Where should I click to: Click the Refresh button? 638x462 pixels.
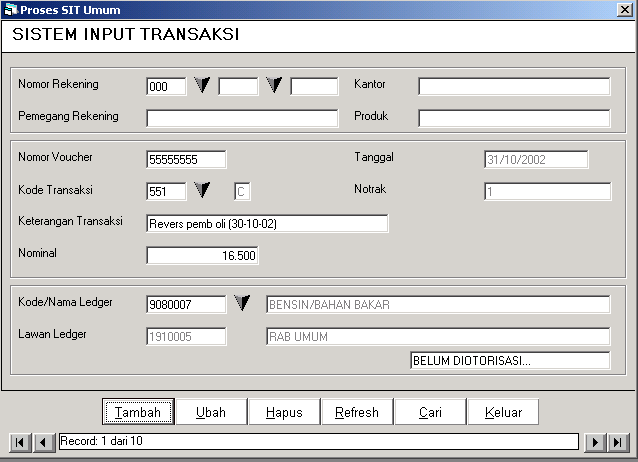[x=357, y=412]
